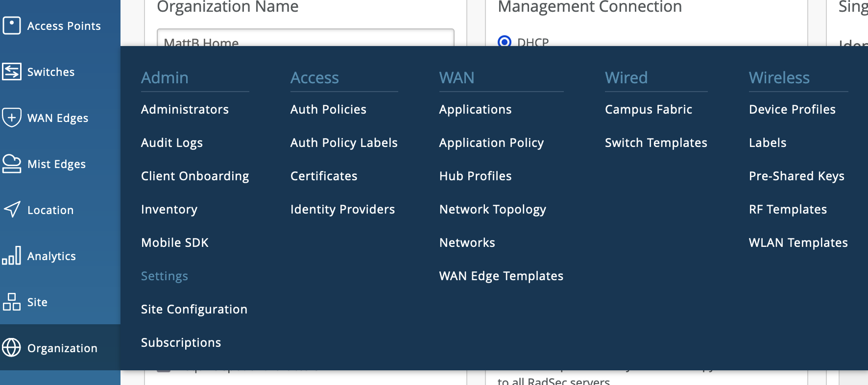Viewport: 868px width, 385px height.
Task: Select the WAN Edges shield icon
Action: pos(12,118)
